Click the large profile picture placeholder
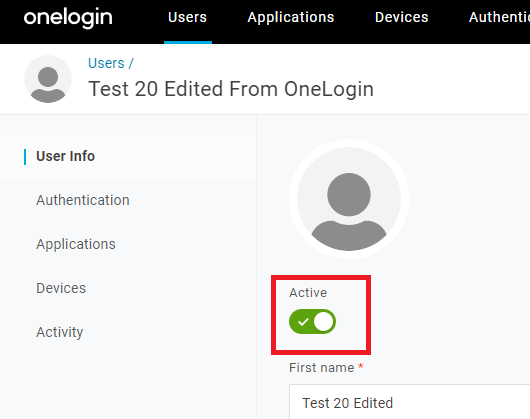This screenshot has height=419, width=530. point(349,199)
